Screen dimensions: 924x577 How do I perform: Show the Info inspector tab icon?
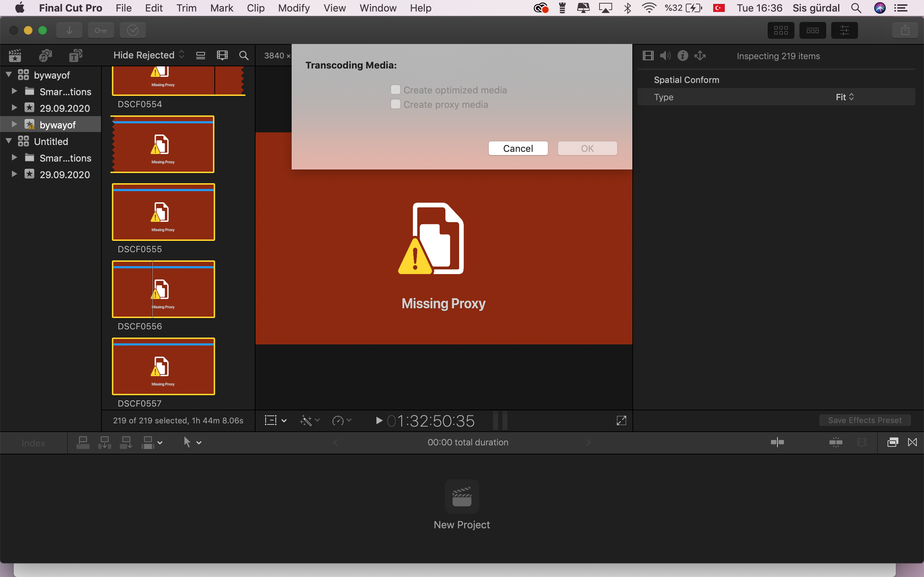pos(683,56)
